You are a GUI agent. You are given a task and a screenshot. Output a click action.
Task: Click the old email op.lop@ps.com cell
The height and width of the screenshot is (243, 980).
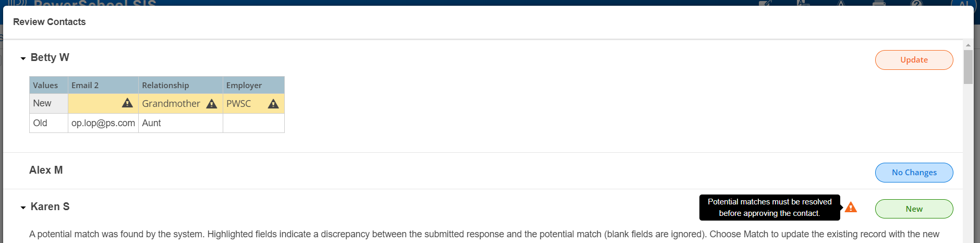tap(103, 123)
